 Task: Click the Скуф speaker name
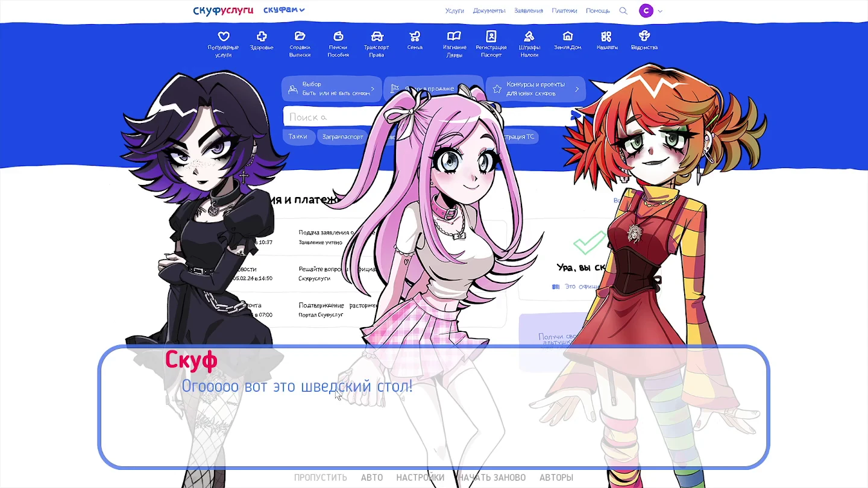pyautogui.click(x=191, y=360)
